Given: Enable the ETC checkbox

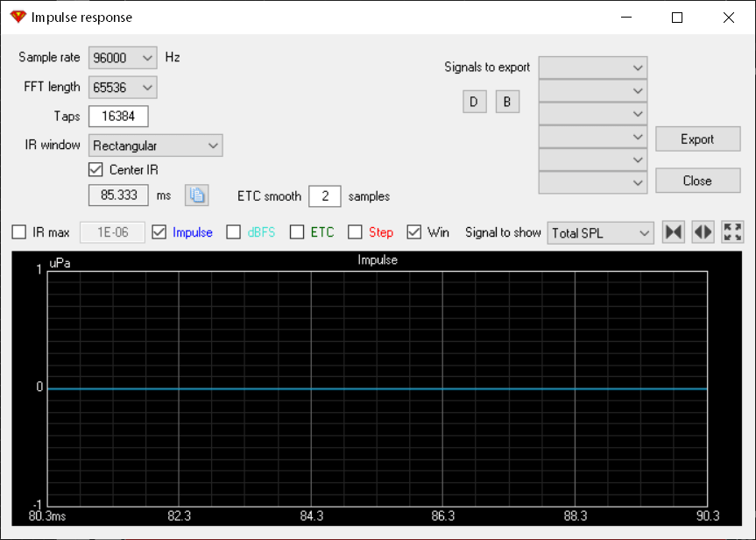Looking at the screenshot, I should point(297,232).
